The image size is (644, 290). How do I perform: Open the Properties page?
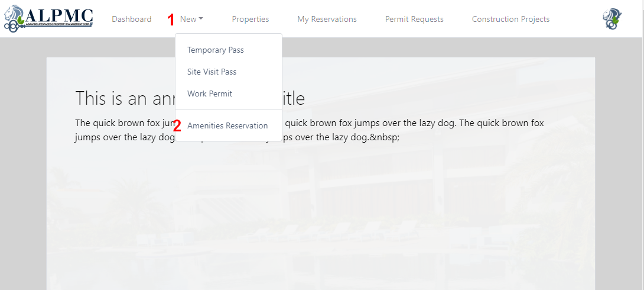(x=250, y=19)
